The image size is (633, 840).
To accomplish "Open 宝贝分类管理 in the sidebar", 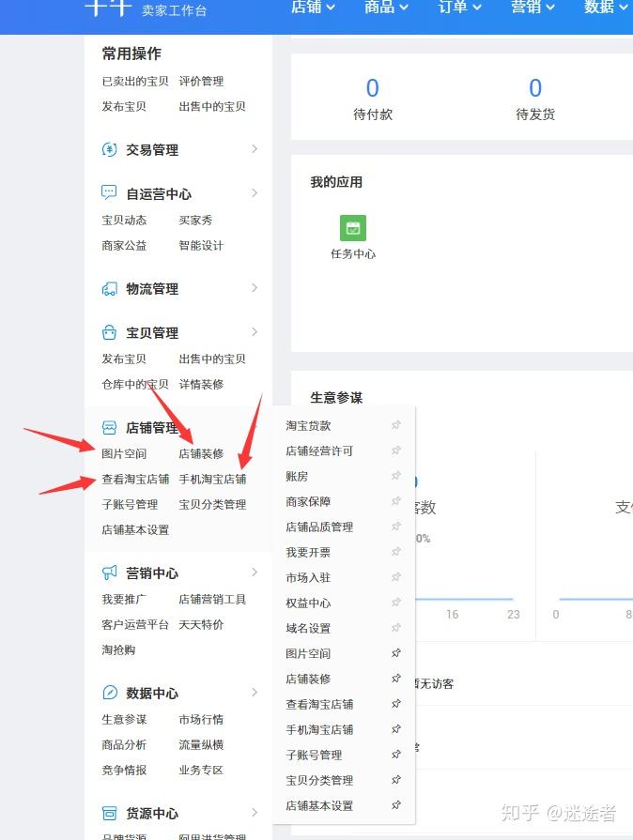I will pyautogui.click(x=212, y=504).
